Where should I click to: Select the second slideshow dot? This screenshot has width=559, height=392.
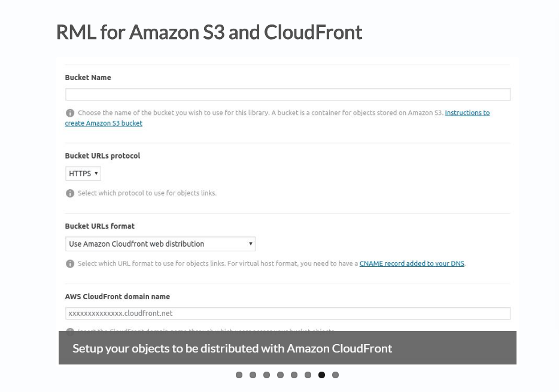[x=253, y=375]
